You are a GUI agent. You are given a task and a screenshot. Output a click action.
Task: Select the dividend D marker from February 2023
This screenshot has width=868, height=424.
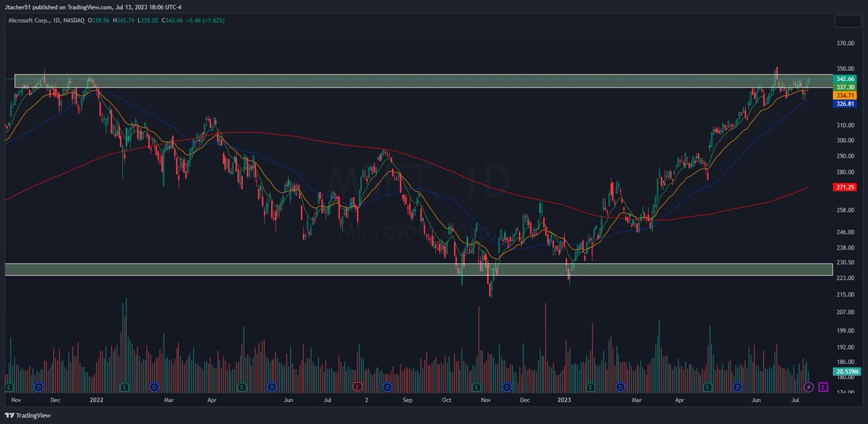(620, 387)
